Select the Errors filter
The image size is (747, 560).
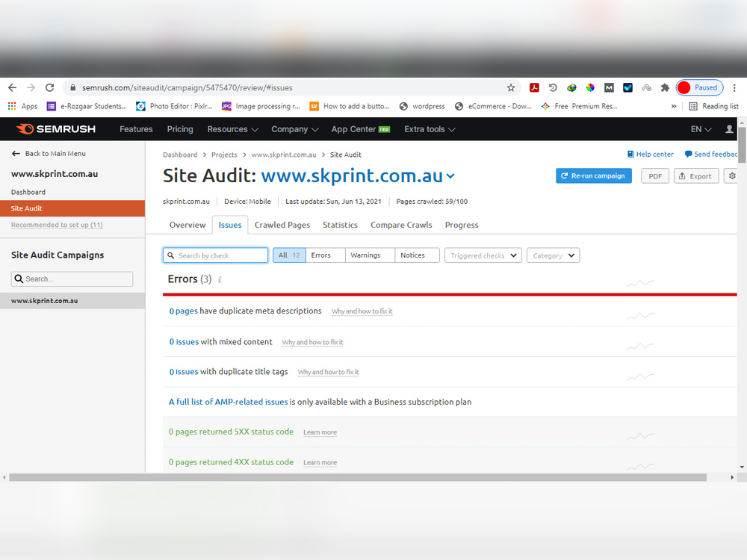click(x=326, y=255)
